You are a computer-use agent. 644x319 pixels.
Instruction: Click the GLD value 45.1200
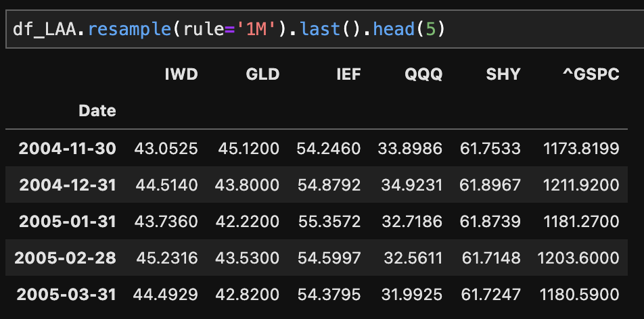pyautogui.click(x=248, y=149)
